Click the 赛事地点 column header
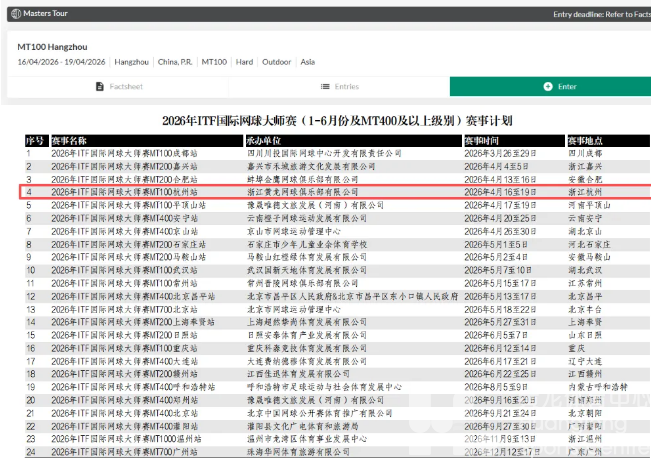 pyautogui.click(x=609, y=141)
